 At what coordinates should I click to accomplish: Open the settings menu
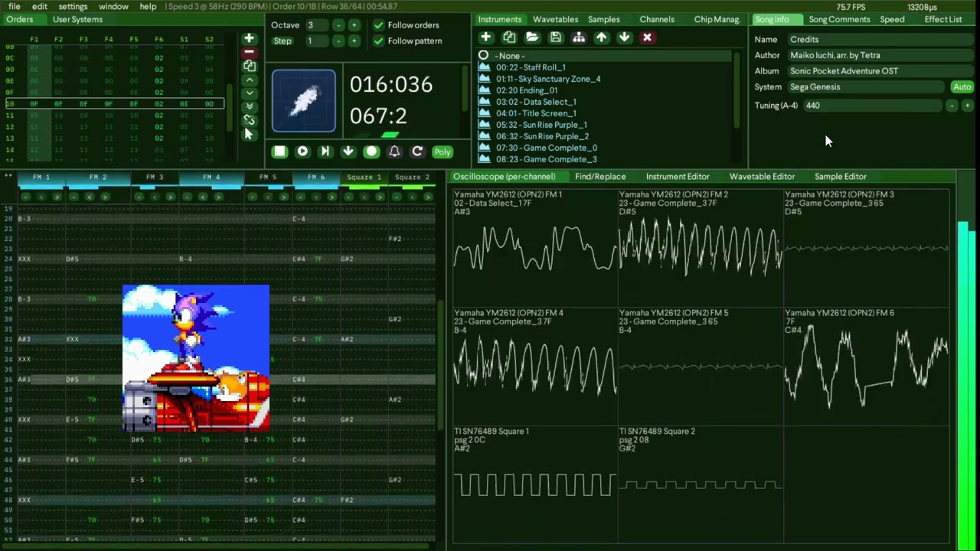coord(73,6)
